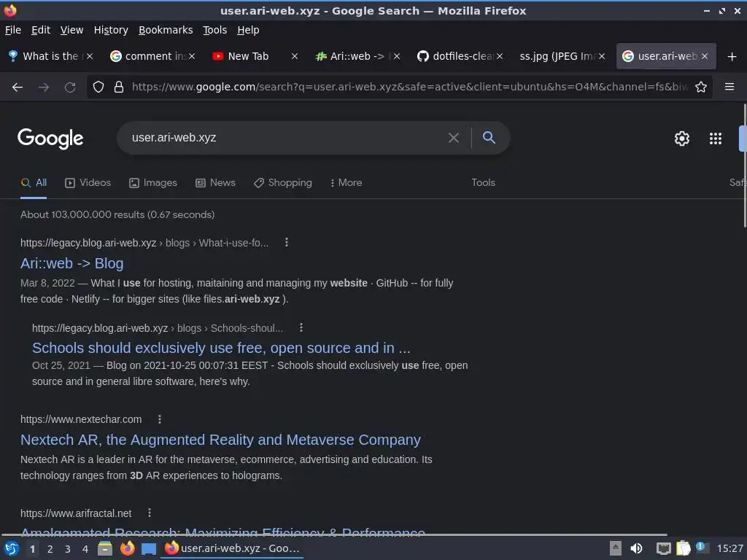Close the 'comment in' tab
The width and height of the screenshot is (747, 560).
[x=192, y=56]
